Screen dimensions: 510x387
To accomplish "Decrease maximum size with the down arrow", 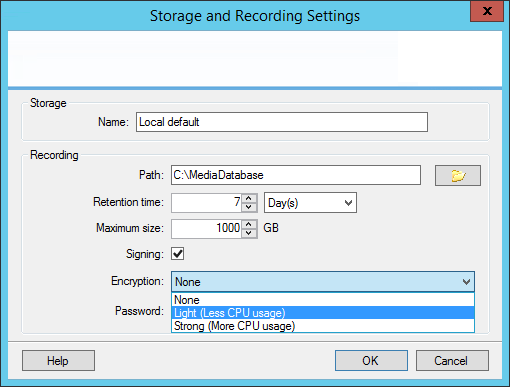I will 248,233.
